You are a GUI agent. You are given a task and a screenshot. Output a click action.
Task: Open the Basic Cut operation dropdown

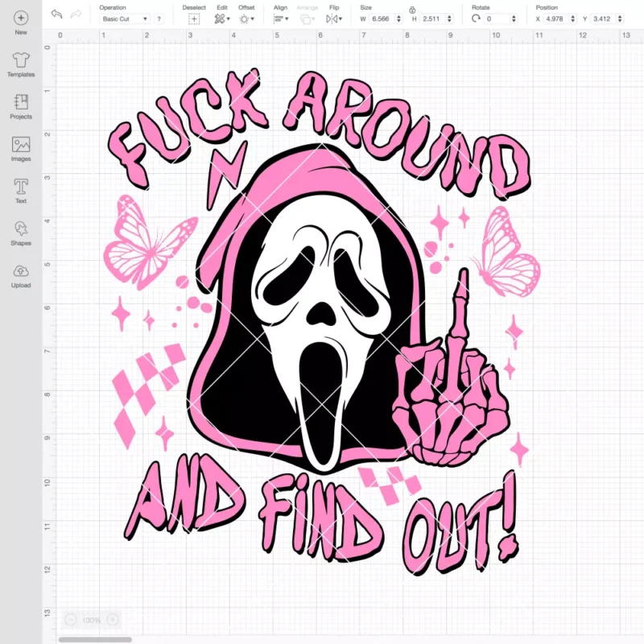pos(125,19)
